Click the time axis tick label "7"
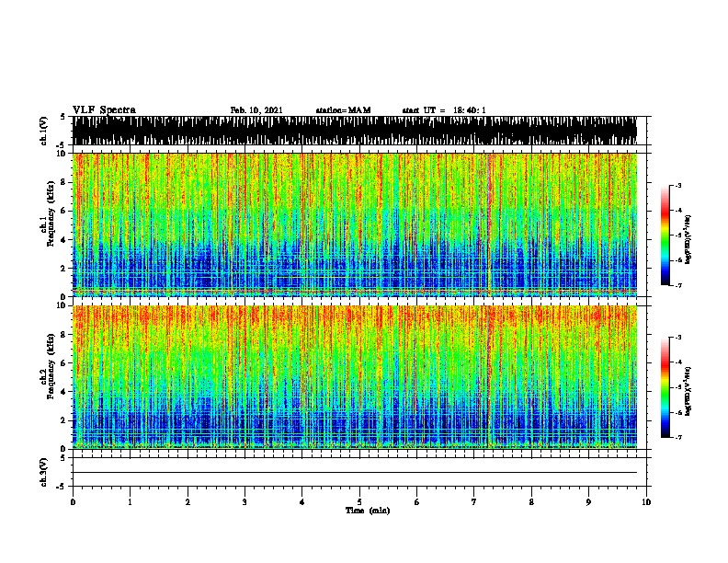This screenshot has height=563, width=728. (474, 502)
